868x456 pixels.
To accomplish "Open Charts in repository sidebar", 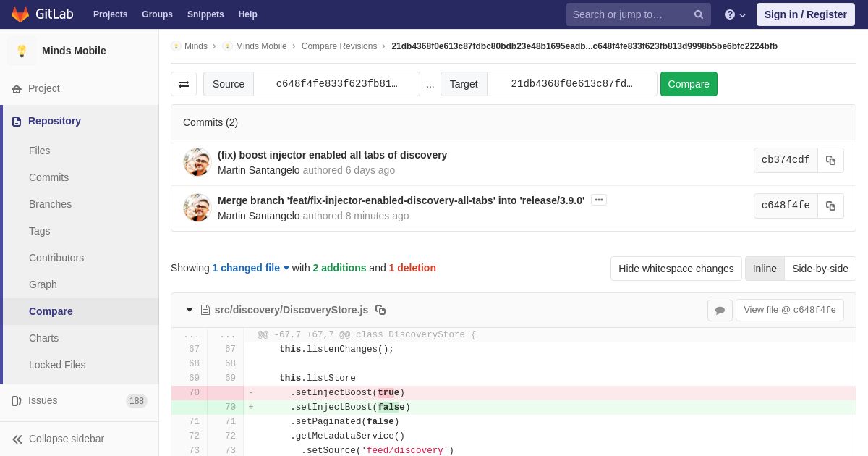I will pyautogui.click(x=43, y=338).
